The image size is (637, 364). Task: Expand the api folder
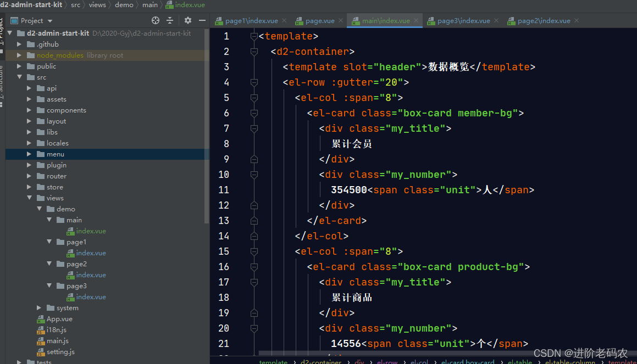tap(29, 88)
